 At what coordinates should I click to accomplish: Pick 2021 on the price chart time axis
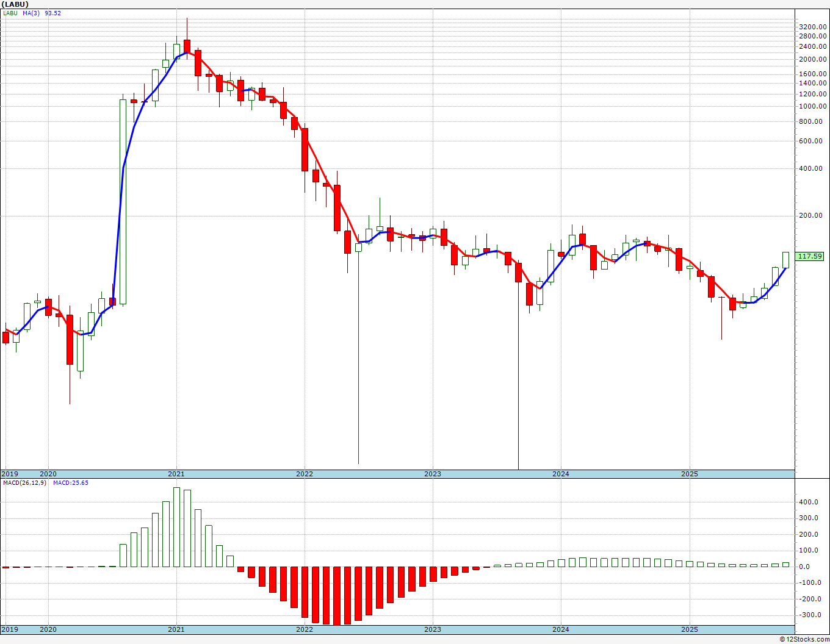176,474
